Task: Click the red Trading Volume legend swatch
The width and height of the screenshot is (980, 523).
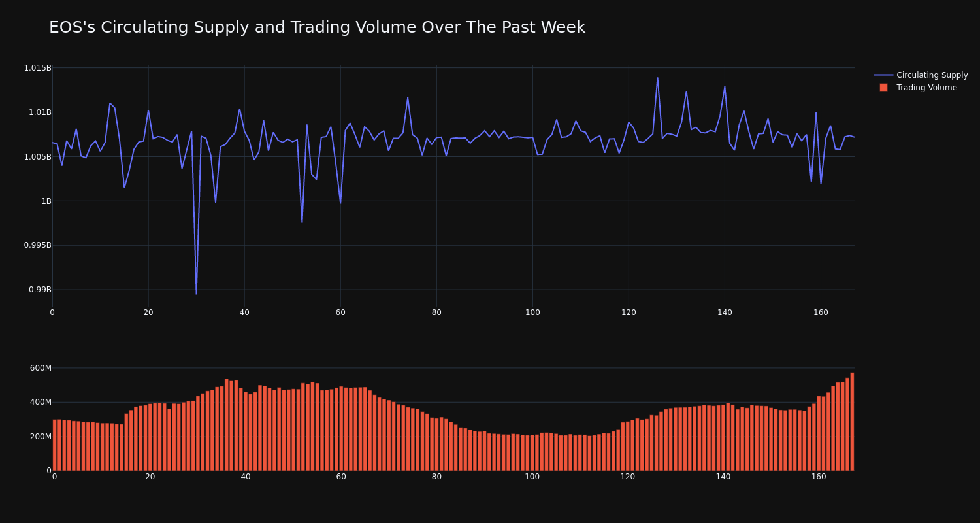Action: 883,88
